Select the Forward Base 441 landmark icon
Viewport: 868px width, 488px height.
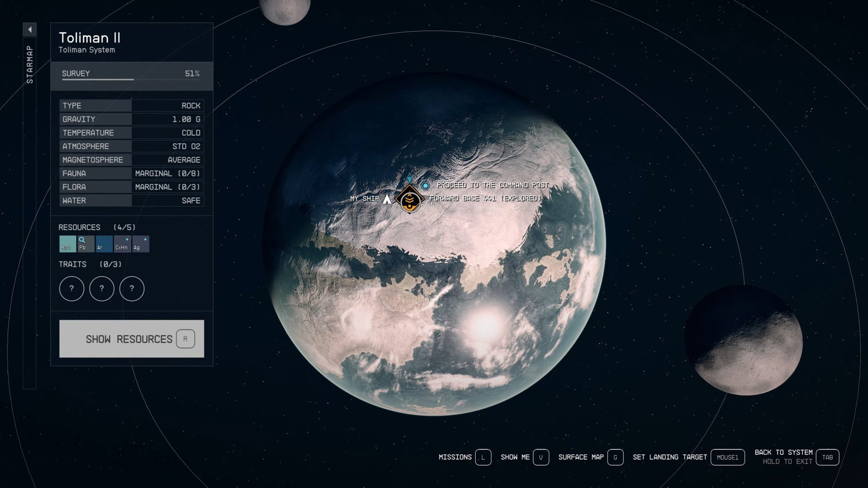409,199
